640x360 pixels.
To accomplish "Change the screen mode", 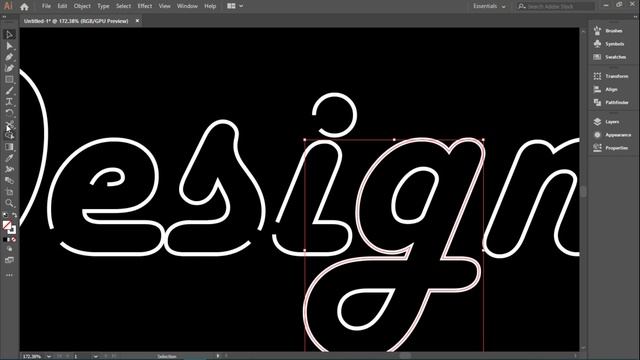I will pyautogui.click(x=9, y=260).
